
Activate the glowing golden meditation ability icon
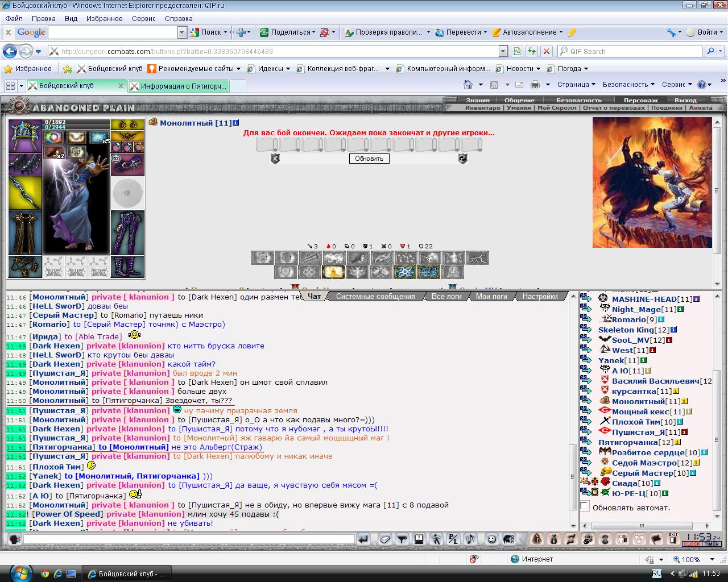(333, 272)
